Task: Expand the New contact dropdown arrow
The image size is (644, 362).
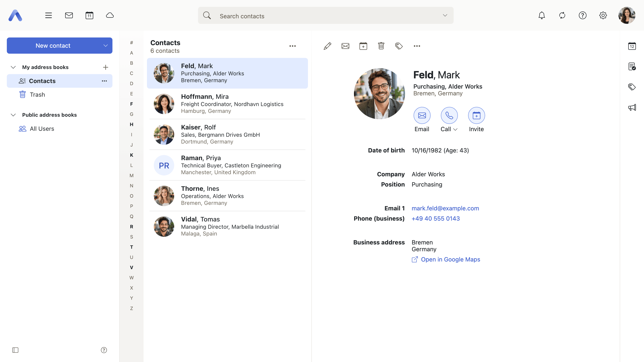Action: point(105,46)
